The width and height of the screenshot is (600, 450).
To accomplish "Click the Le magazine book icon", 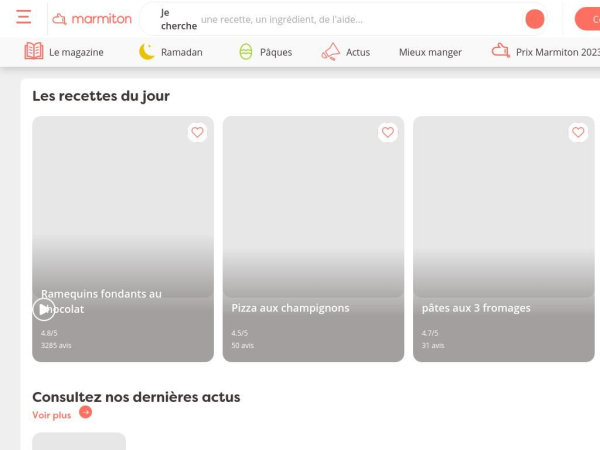I will (34, 52).
